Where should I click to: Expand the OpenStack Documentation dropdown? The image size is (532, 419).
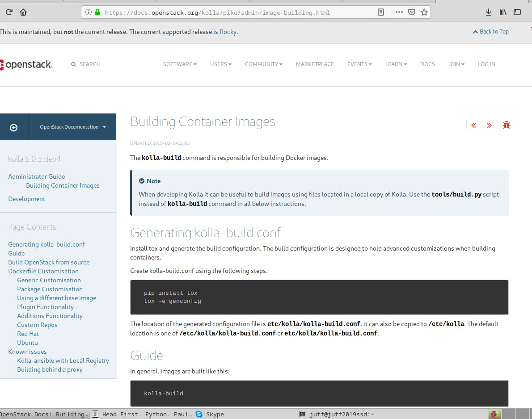[72, 127]
